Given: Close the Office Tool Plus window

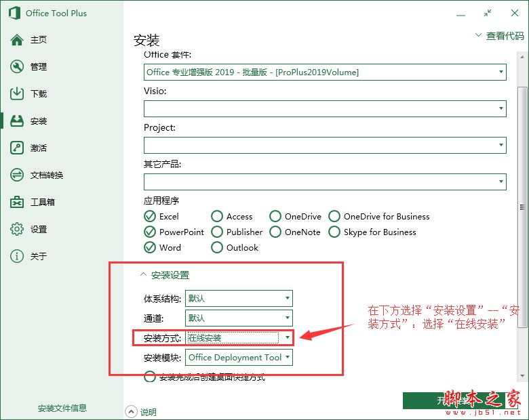Looking at the screenshot, I should (x=515, y=13).
